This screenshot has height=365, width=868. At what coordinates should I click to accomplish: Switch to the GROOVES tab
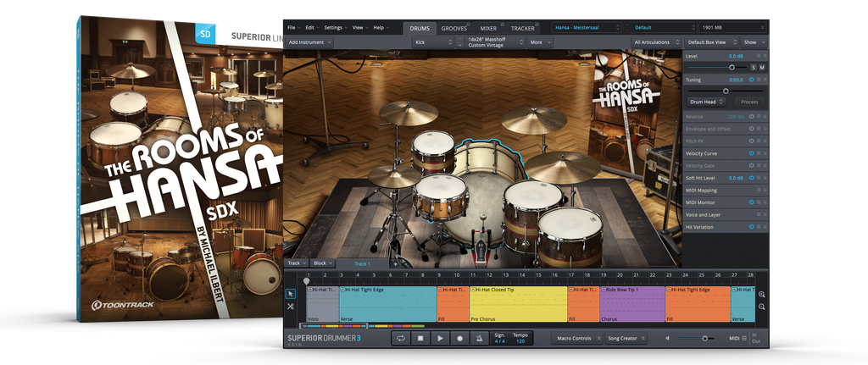tap(454, 28)
